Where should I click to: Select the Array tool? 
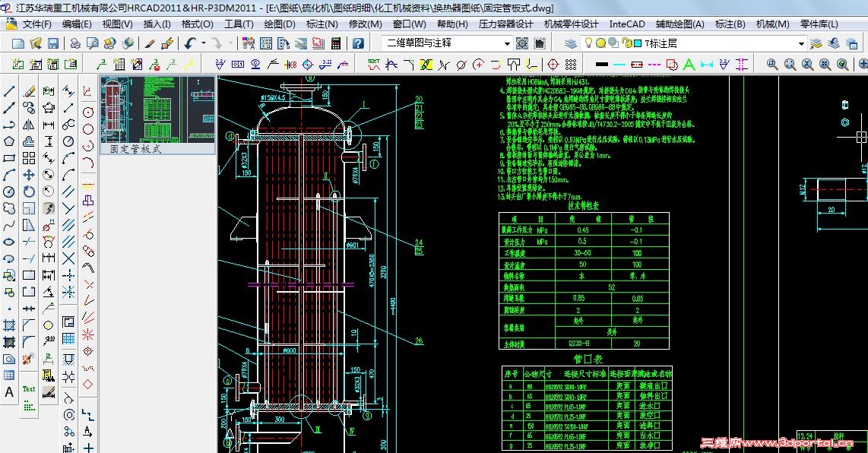(29, 158)
